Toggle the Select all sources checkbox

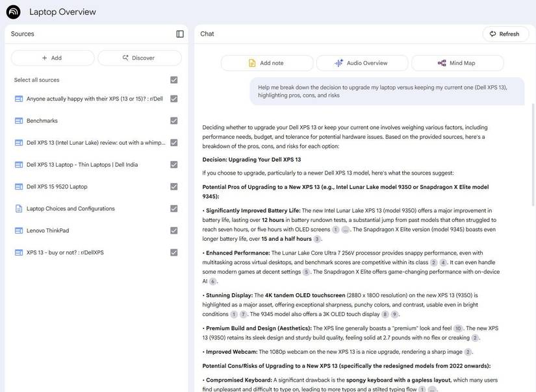[x=173, y=80]
